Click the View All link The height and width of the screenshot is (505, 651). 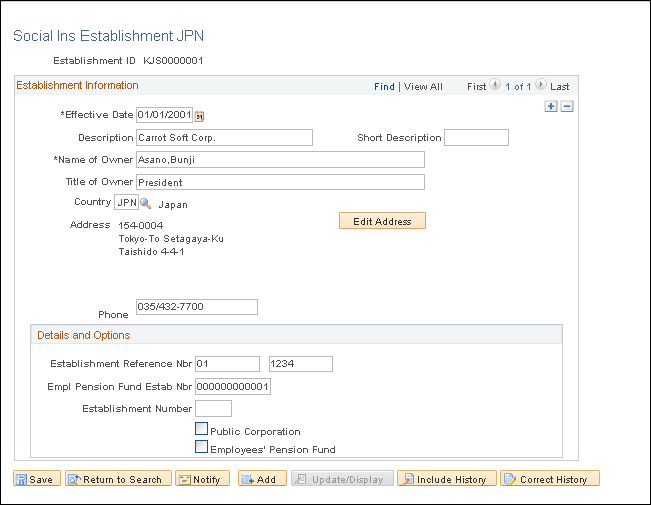pos(423,87)
